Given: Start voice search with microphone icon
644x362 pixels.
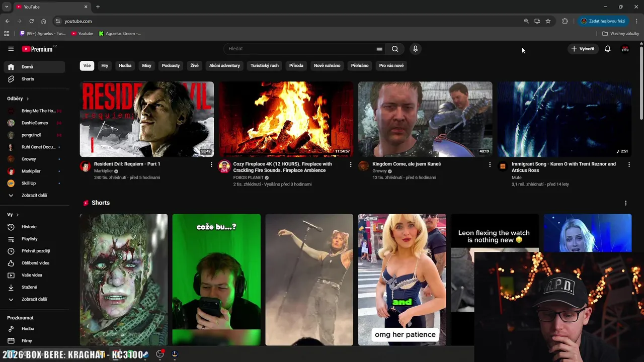Looking at the screenshot, I should click(415, 49).
